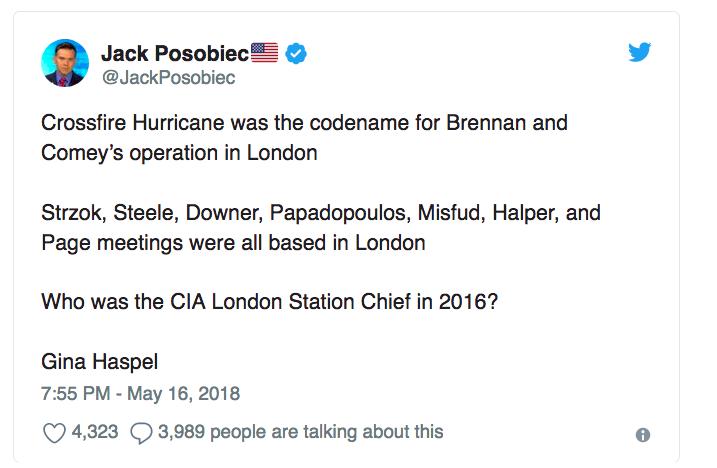Screen dimensions: 717x468
Task: Click the 'Page meetings were all based' line
Action: [x=233, y=243]
